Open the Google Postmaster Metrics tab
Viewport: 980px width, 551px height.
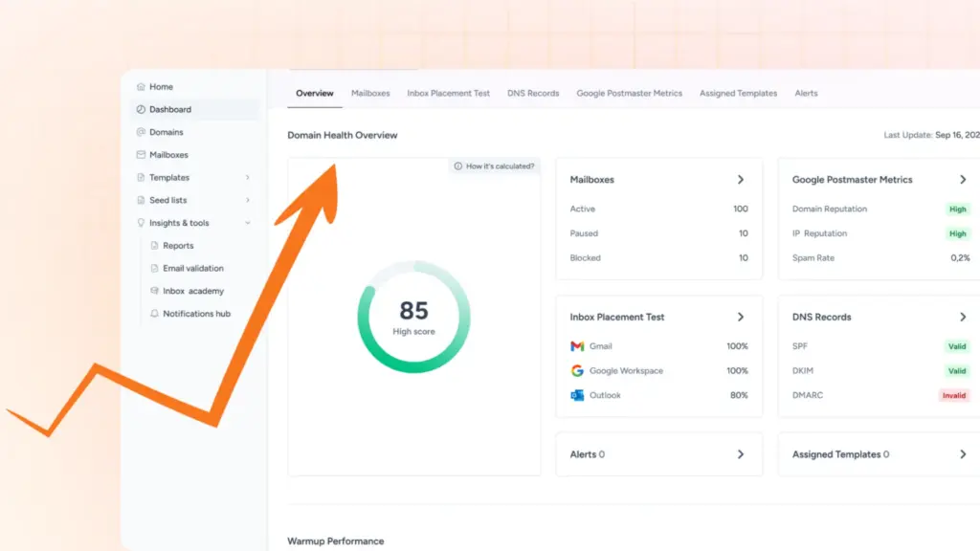[629, 93]
